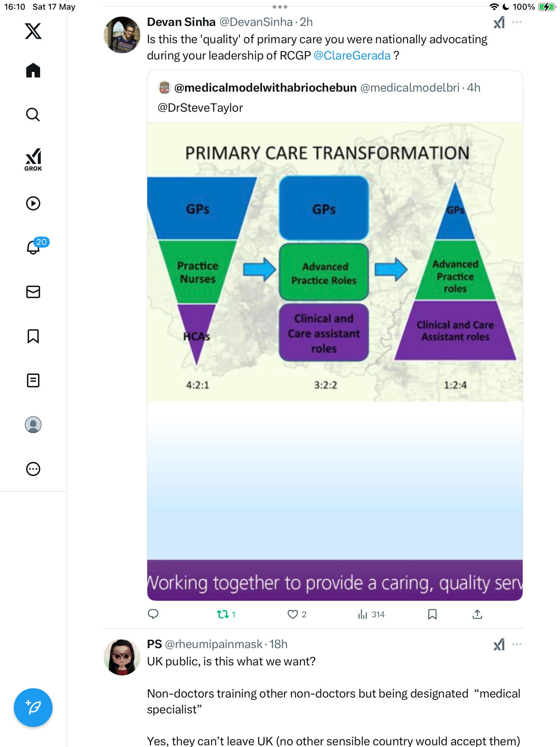
Task: Open Bookmarks in the sidebar
Action: [33, 336]
